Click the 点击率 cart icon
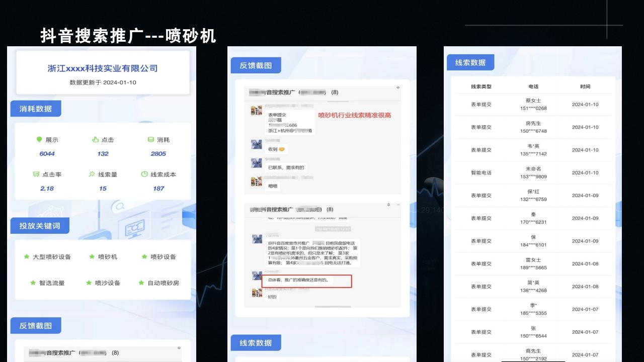Screen dimensions: 644x362 pyautogui.click(x=36, y=174)
